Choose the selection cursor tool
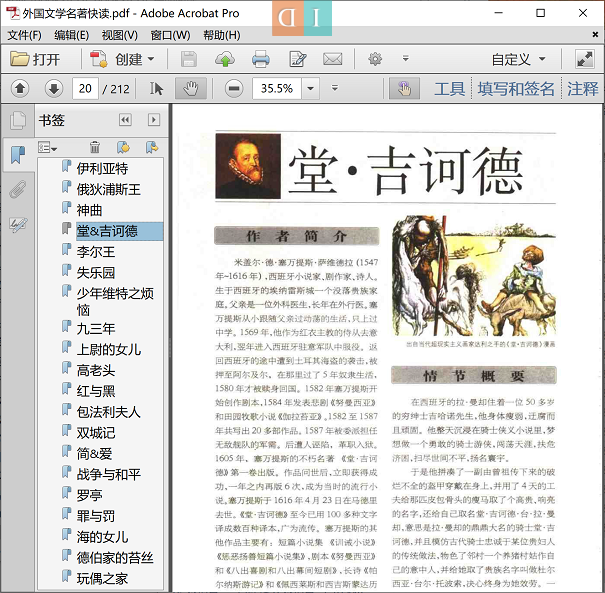605x593 pixels. [156, 88]
